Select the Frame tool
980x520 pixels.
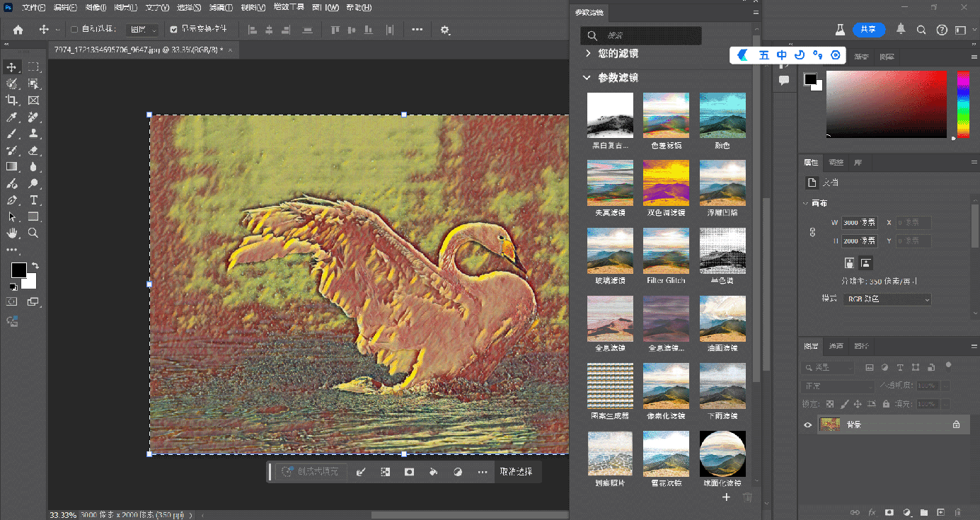[33, 100]
